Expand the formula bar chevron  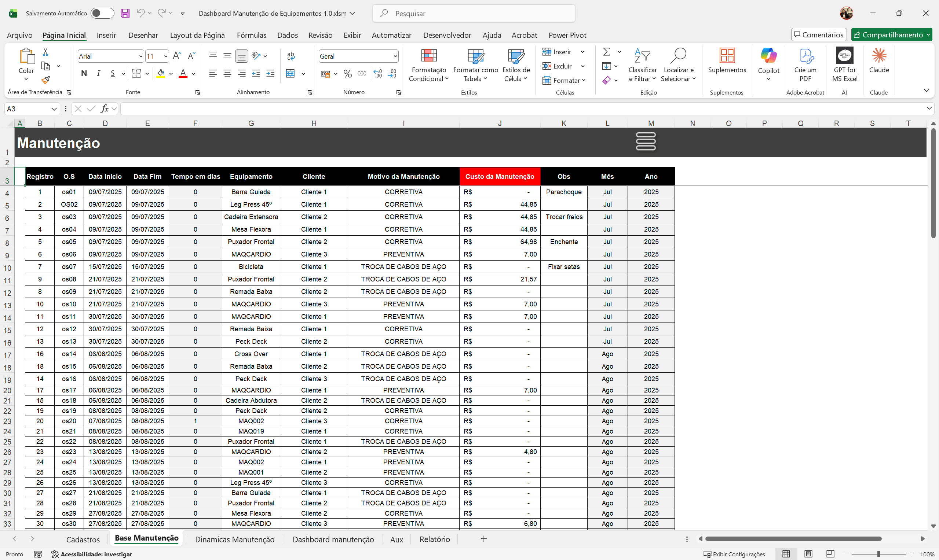(x=929, y=109)
